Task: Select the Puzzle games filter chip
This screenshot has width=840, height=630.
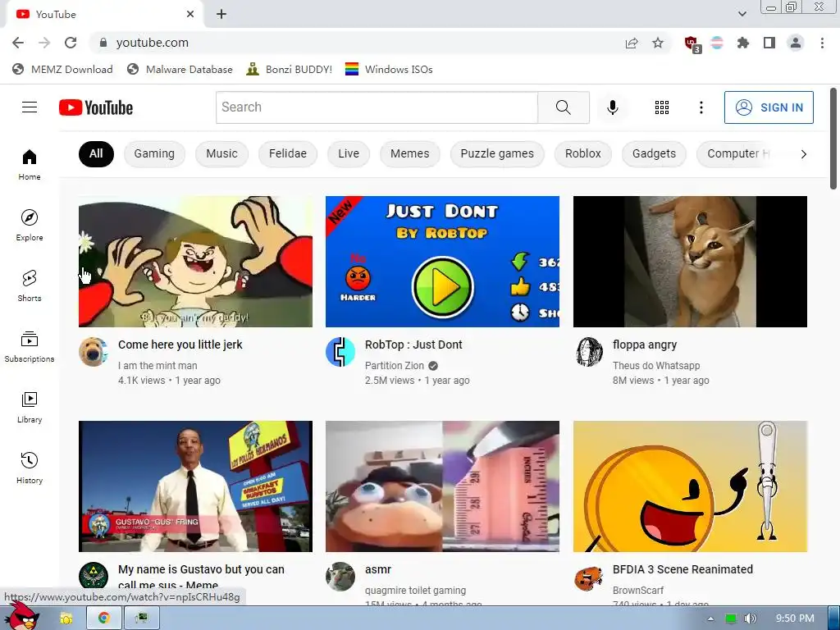Action: coord(497,154)
